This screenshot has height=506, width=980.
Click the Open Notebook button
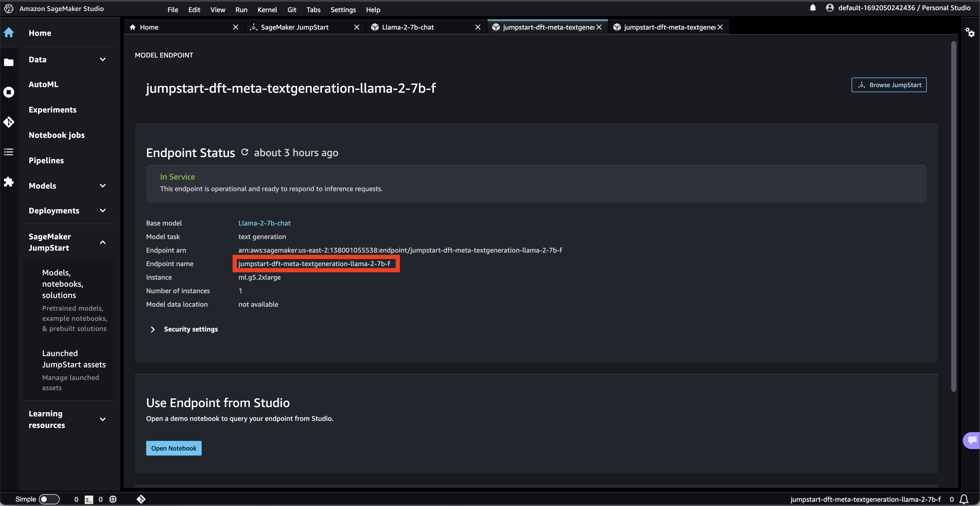click(x=173, y=448)
